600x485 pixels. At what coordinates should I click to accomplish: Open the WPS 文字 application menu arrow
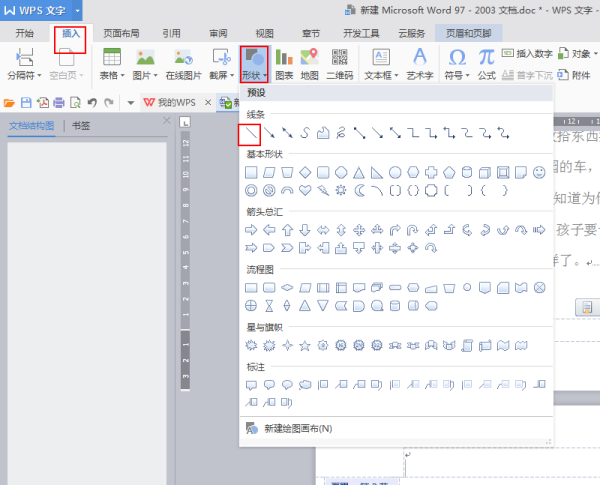coord(77,10)
